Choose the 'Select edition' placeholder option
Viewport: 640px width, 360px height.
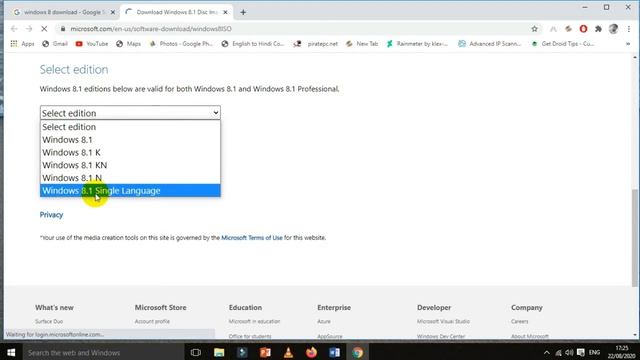click(130, 127)
